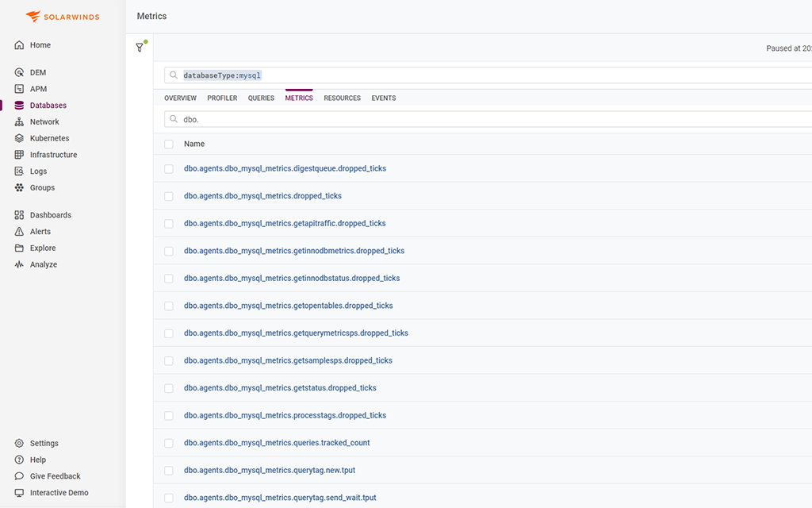
Task: Select the dropped_ticks digestqueue metric checkbox
Action: (169, 168)
